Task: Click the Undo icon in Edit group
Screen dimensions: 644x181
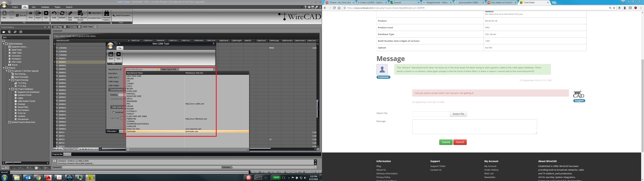Action: (x=54, y=15)
